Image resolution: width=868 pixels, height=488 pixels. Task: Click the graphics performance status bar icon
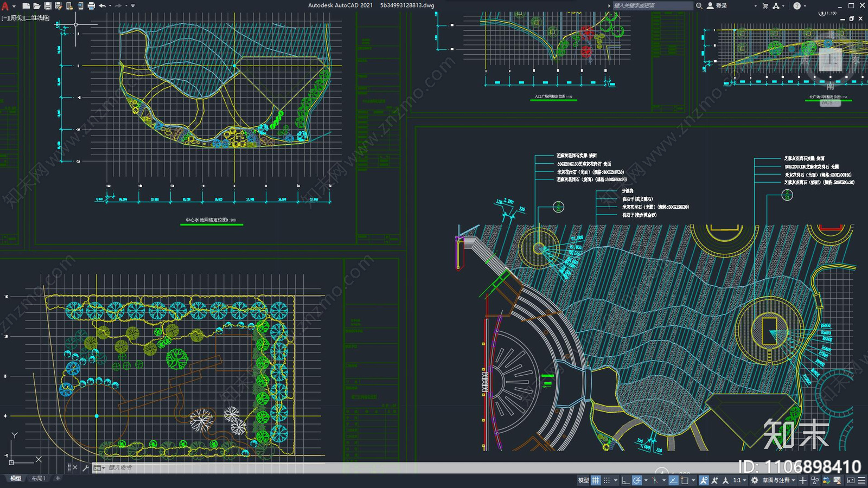click(837, 480)
